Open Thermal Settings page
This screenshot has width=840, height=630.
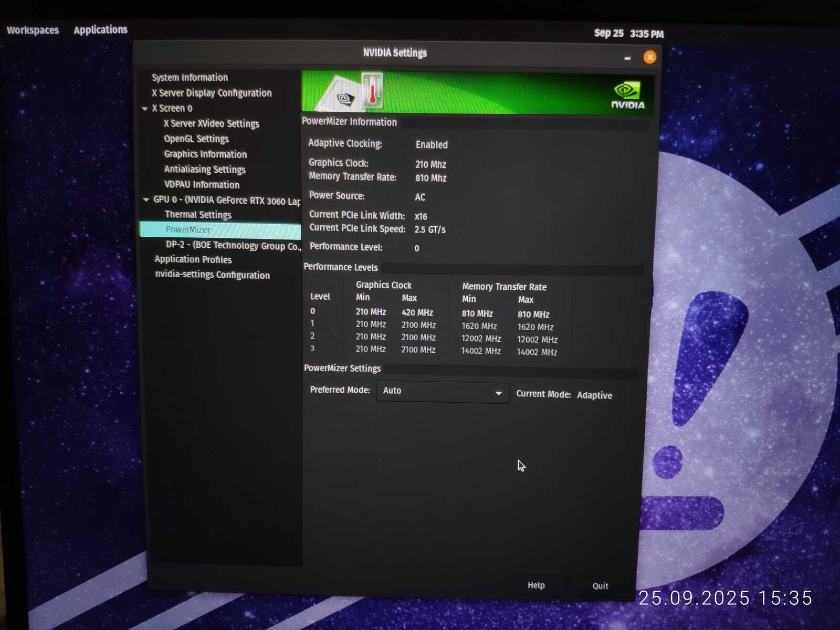tap(198, 215)
